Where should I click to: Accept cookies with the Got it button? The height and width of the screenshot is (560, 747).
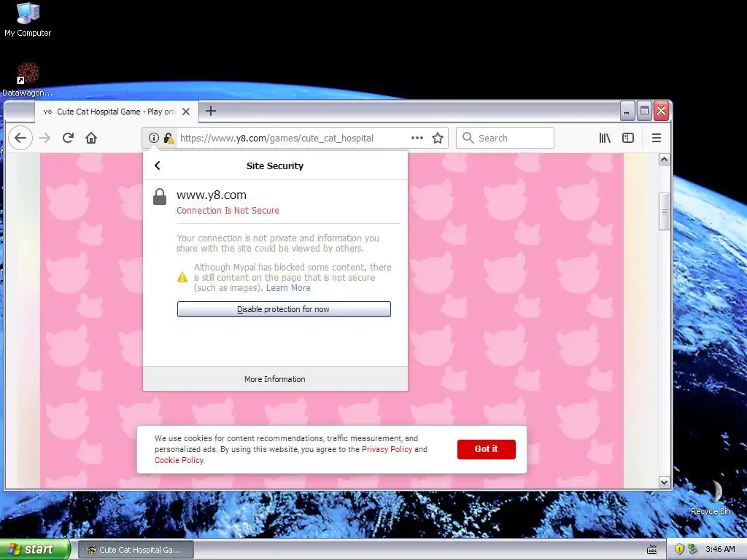click(486, 449)
